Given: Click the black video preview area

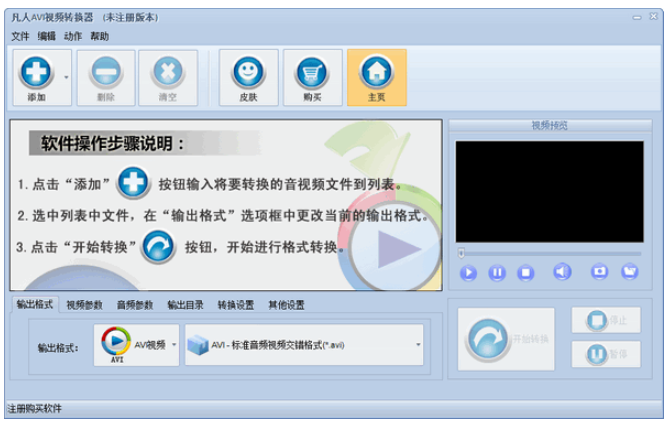Looking at the screenshot, I should (550, 192).
